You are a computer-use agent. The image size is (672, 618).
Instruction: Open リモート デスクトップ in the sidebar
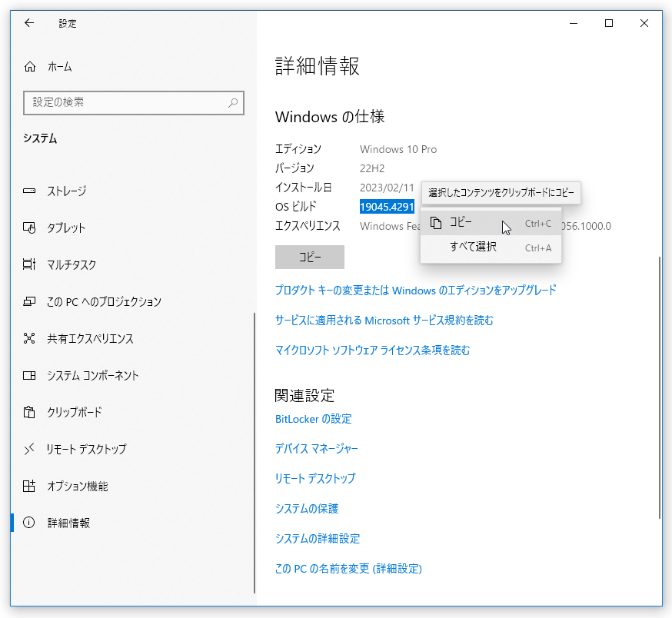click(x=133, y=449)
